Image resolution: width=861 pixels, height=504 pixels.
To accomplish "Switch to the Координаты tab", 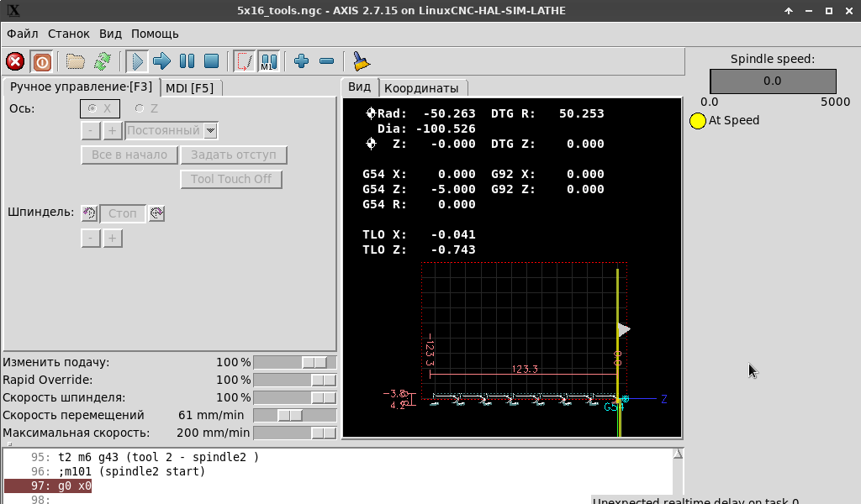I will point(421,87).
